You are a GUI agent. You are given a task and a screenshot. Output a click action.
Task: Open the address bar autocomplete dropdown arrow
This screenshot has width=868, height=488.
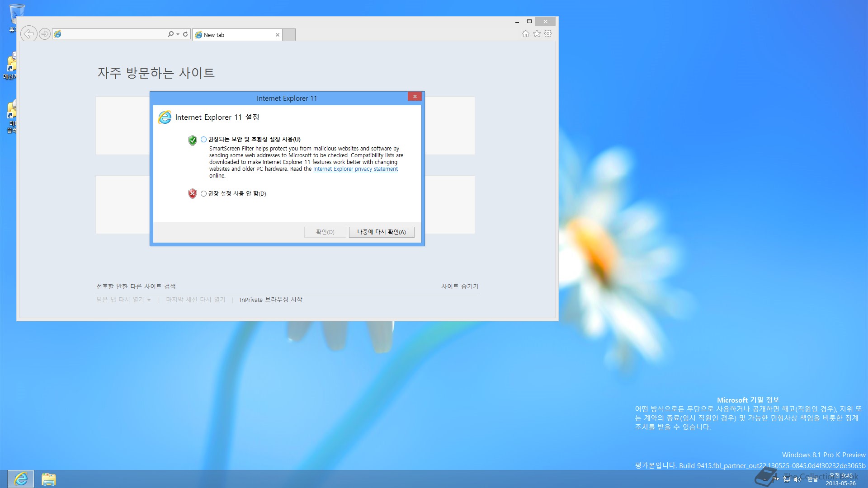pos(178,34)
